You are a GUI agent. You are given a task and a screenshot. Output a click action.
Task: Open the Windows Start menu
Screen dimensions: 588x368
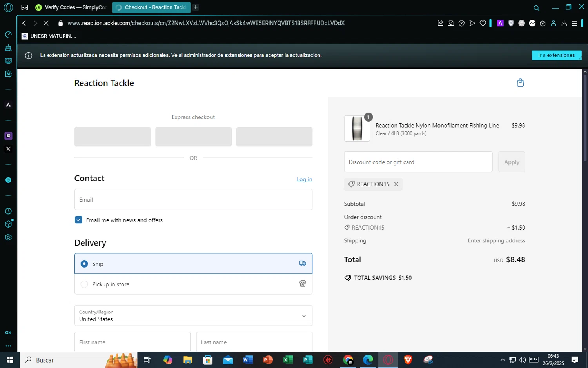point(10,360)
